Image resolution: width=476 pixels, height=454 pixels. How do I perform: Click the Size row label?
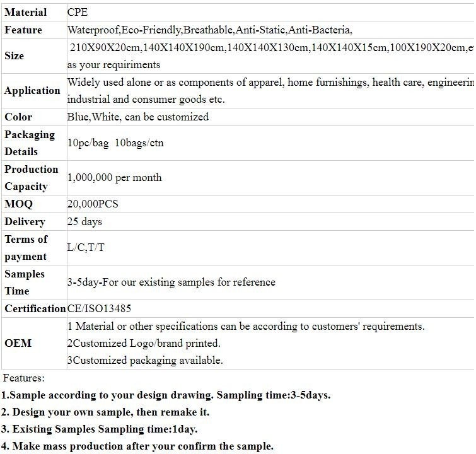[15, 56]
